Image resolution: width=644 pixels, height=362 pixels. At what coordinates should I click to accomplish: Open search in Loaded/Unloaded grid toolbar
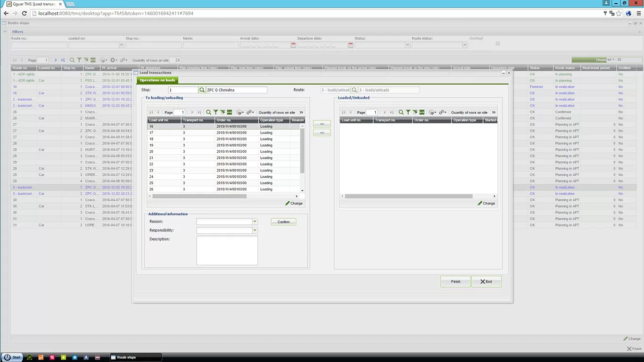(x=401, y=112)
